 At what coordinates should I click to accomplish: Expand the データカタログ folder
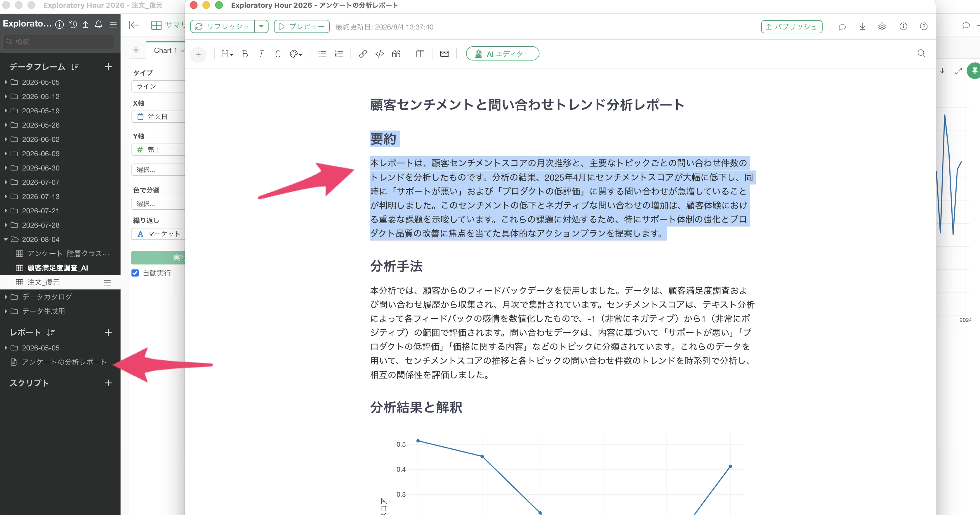point(6,297)
